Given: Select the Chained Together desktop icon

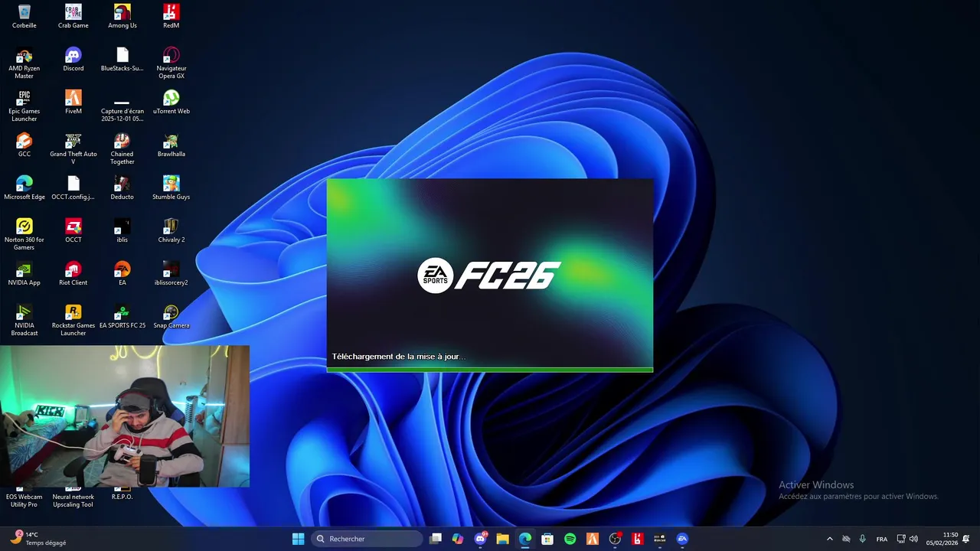Looking at the screenshot, I should pyautogui.click(x=122, y=149).
